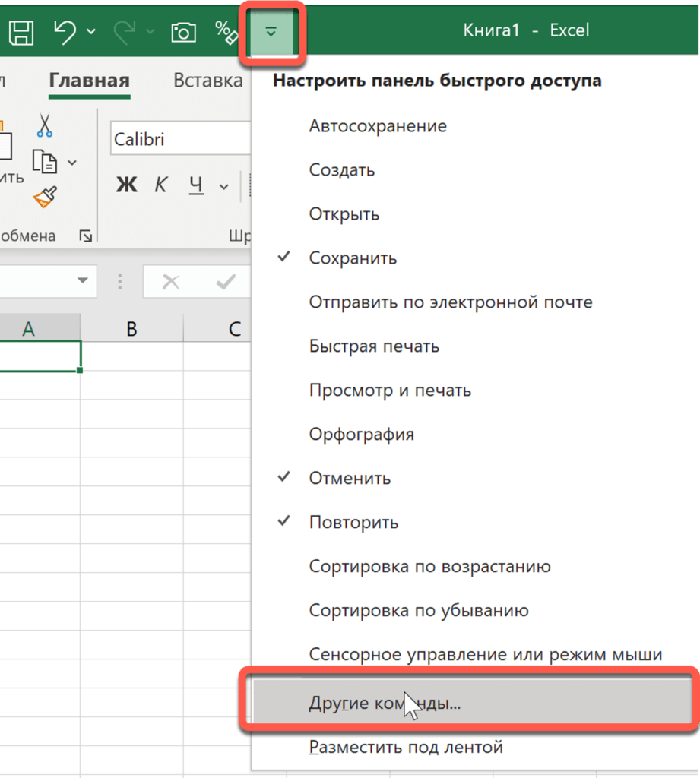Uncheck Отменить in quick access menu
Image resolution: width=700 pixels, height=778 pixels.
350,479
